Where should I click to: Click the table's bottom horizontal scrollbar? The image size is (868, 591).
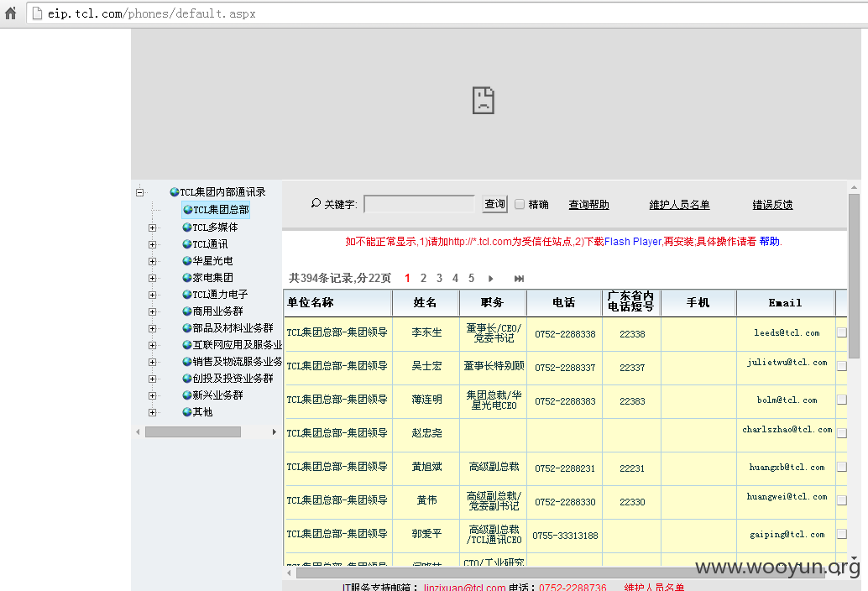click(x=560, y=573)
